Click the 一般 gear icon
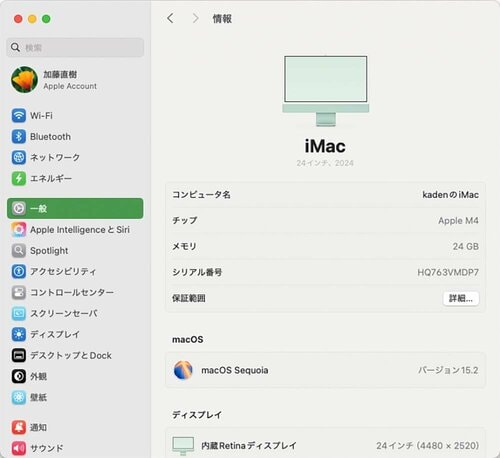This screenshot has height=458, width=500. 19,208
